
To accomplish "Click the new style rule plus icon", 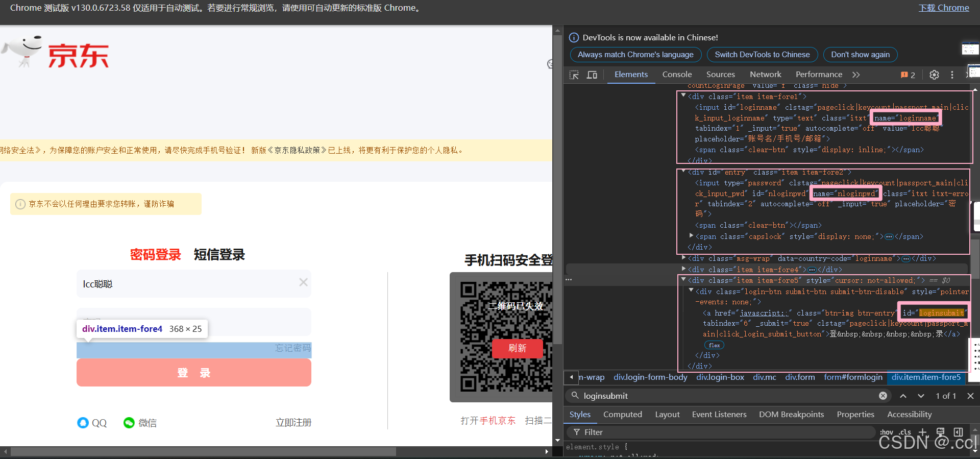I will 922,432.
